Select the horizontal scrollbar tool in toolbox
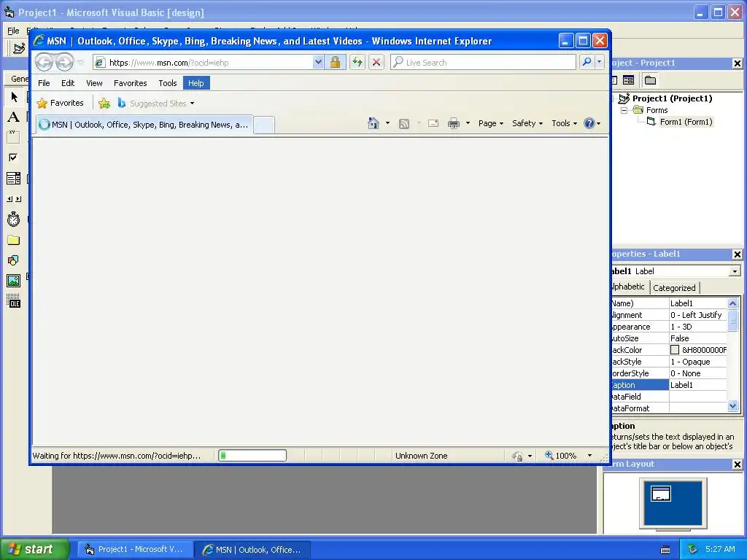 click(x=14, y=199)
